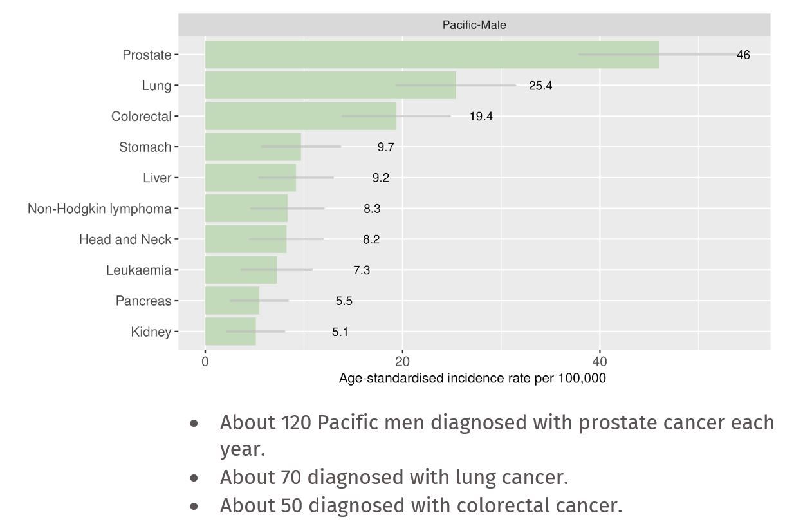
Task: Click the Prostate bar in the chart
Action: (431, 55)
